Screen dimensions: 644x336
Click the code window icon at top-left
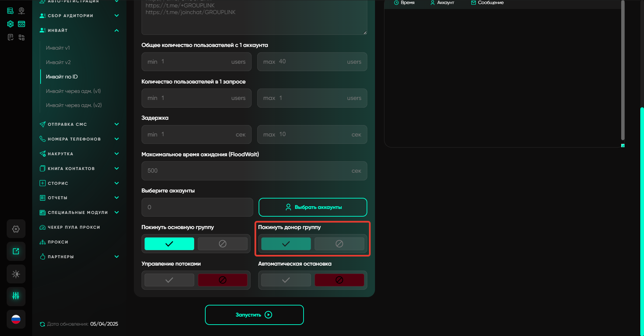tap(21, 24)
